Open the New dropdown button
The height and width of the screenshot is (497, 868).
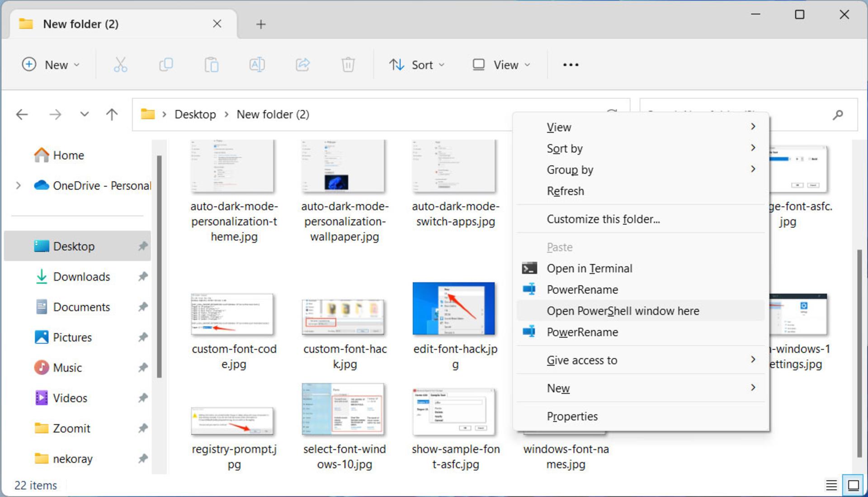tap(51, 65)
